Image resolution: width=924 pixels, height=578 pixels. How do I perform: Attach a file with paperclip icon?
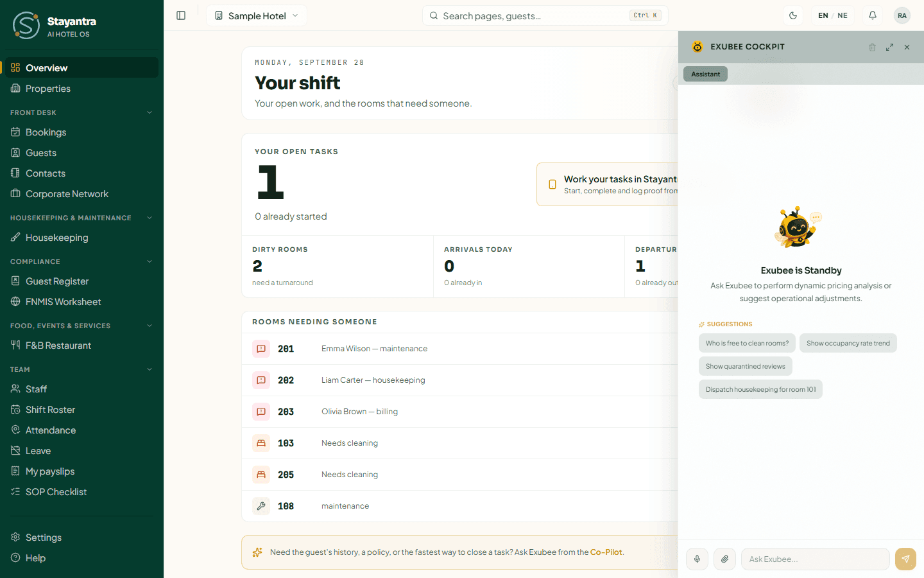(x=724, y=559)
